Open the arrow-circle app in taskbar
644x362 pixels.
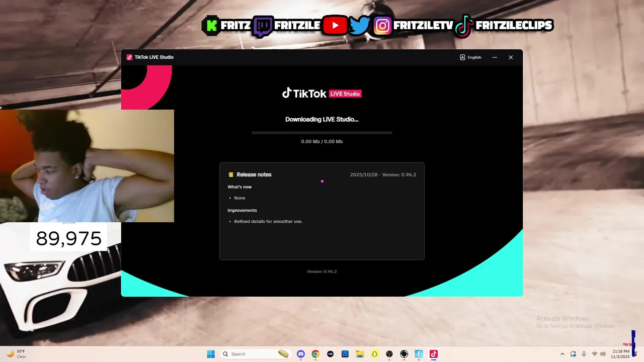(x=330, y=354)
